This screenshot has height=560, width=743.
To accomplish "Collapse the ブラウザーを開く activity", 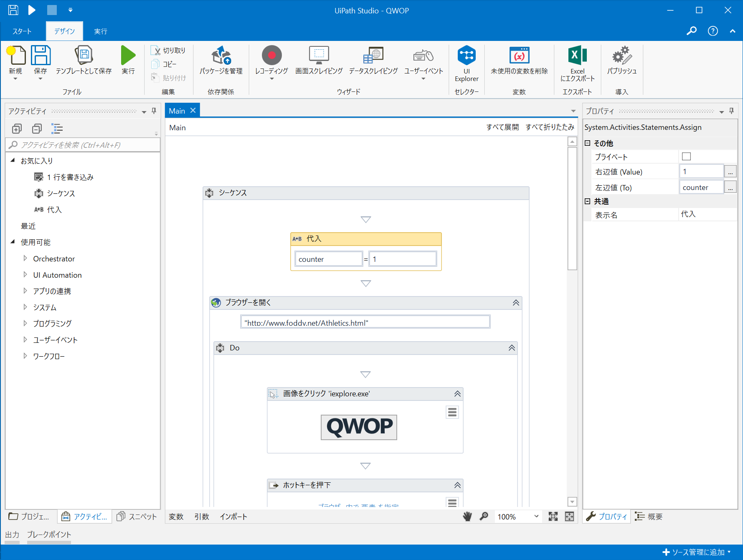I will (x=516, y=303).
